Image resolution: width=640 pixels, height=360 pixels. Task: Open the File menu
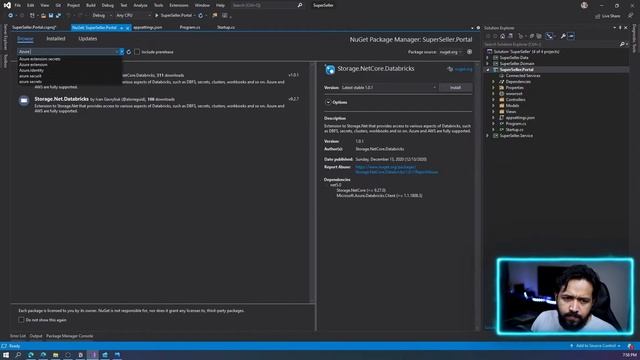[x=18, y=5]
